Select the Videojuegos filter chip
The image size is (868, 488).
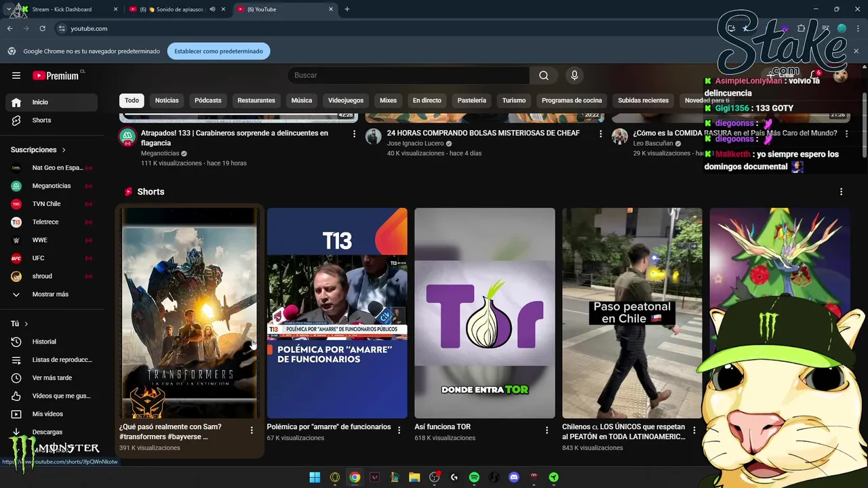346,100
